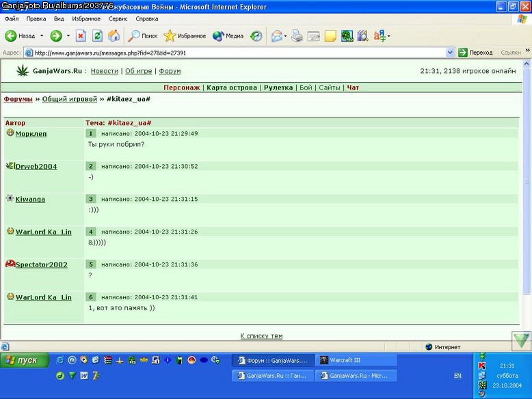This screenshot has width=532, height=399.
Task: Open the Избранное menu
Action: coord(86,18)
